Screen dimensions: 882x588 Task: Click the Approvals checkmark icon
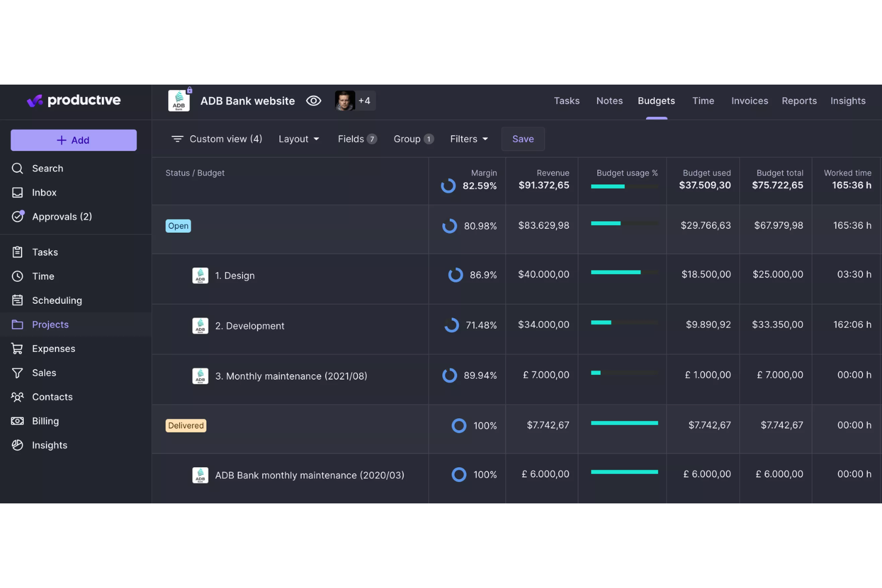(17, 217)
